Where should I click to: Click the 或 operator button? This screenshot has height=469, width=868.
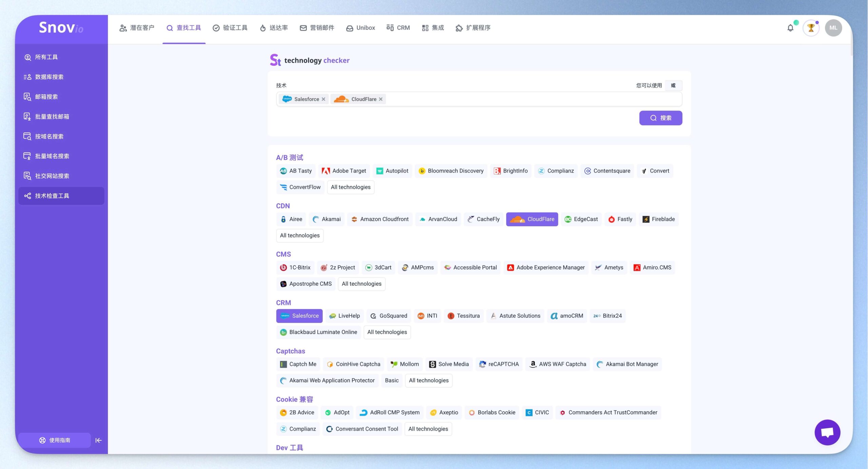(x=673, y=86)
